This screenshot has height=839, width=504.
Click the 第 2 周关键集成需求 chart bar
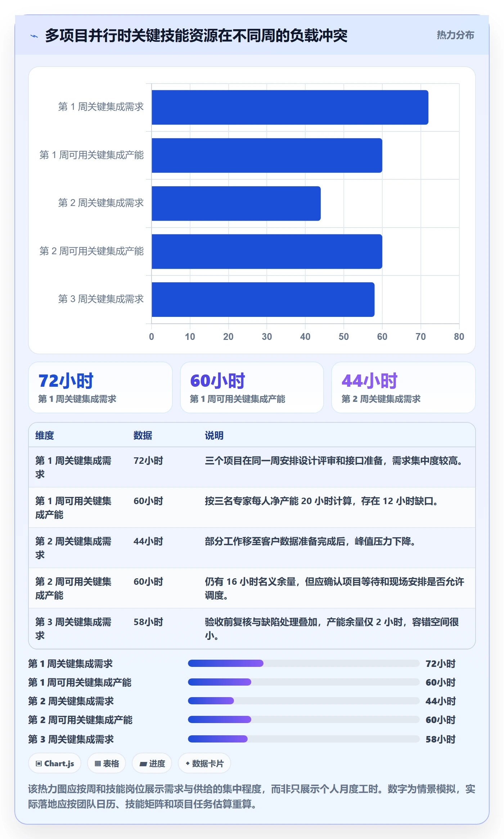tap(236, 203)
